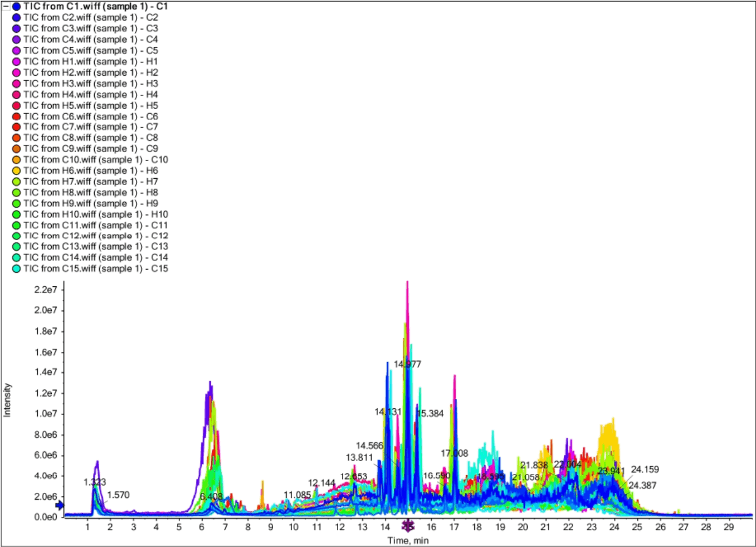Select legend entry TIC from H8.wiff
This screenshot has width=756, height=547.
tap(91, 193)
